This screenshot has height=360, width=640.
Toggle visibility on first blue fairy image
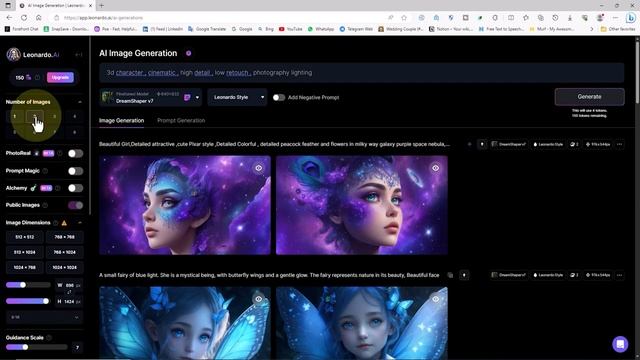coord(259,299)
